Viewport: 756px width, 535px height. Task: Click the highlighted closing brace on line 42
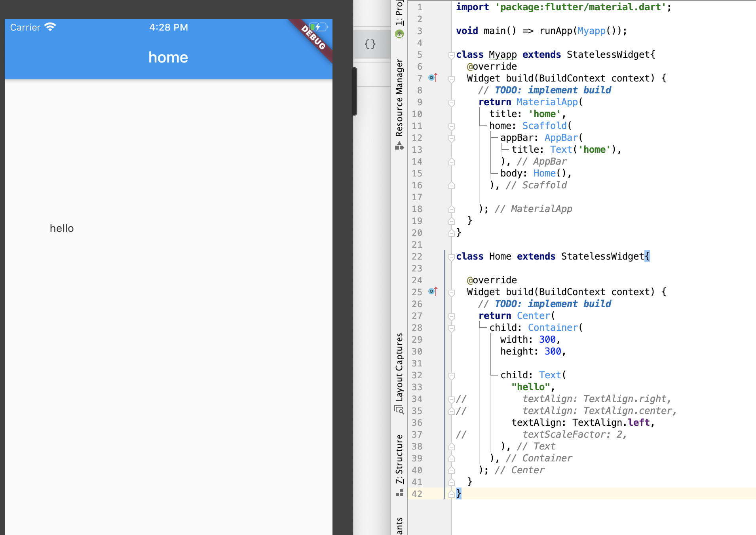coord(459,493)
